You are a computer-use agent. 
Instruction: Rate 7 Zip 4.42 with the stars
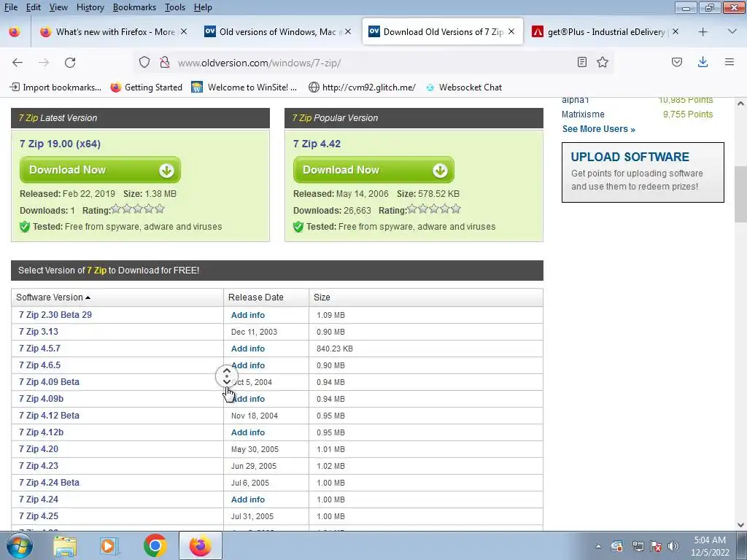pyautogui.click(x=434, y=209)
